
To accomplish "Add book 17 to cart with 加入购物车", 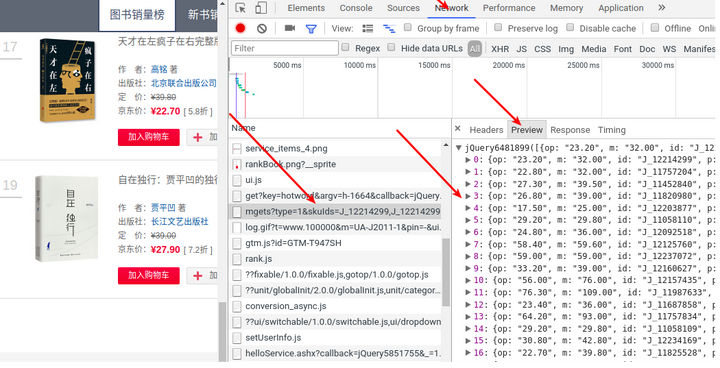I will point(148,137).
